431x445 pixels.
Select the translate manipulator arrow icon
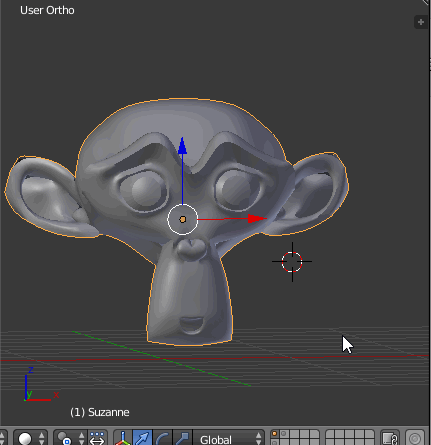pos(143,438)
